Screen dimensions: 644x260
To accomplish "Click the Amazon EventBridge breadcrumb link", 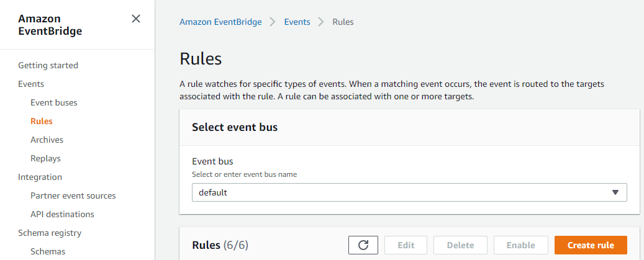I will point(220,22).
